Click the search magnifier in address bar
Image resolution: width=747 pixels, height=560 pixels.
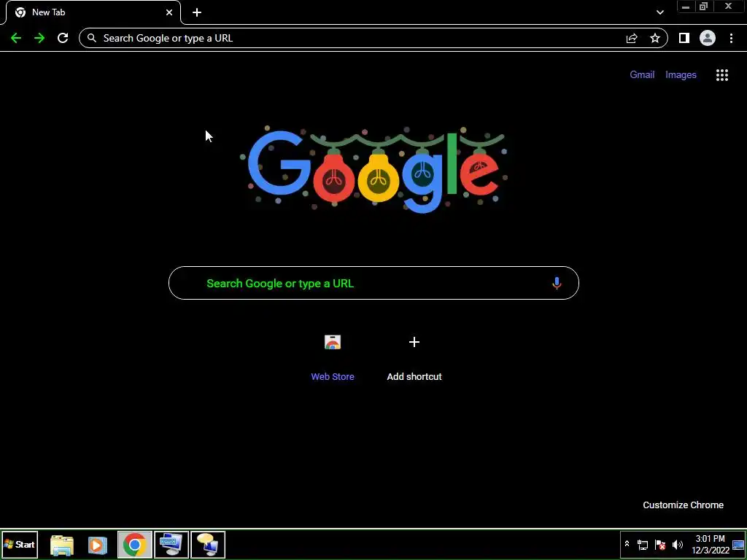(92, 38)
